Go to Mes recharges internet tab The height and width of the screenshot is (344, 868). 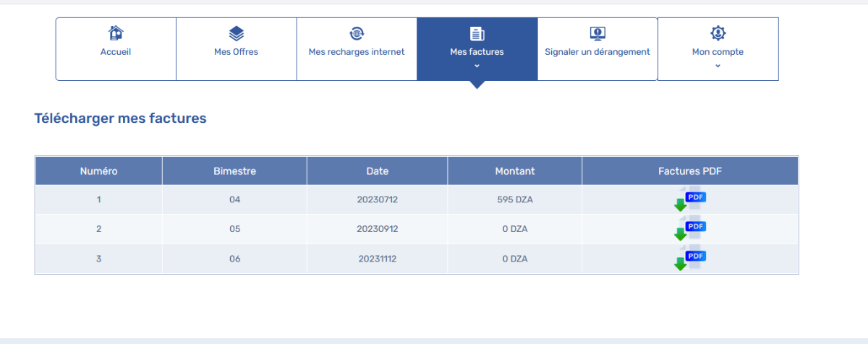357,52
